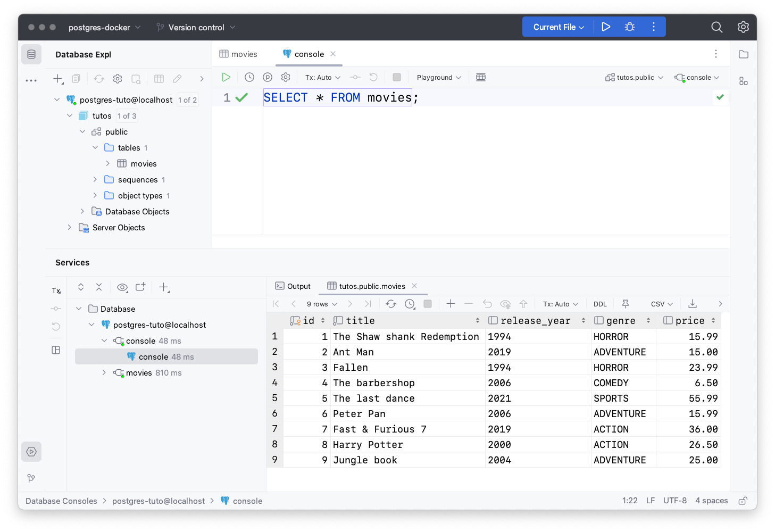Pin the tutos.public.movies result tab
775x532 pixels.
click(x=626, y=304)
